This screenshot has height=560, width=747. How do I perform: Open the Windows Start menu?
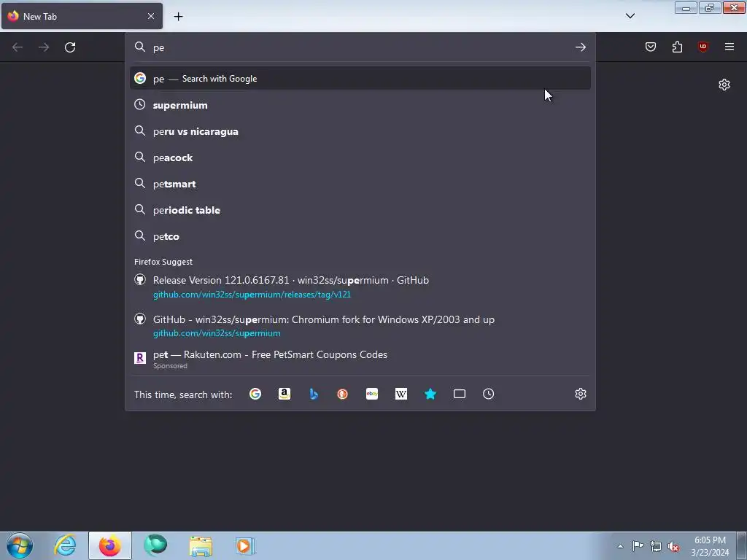[20, 545]
